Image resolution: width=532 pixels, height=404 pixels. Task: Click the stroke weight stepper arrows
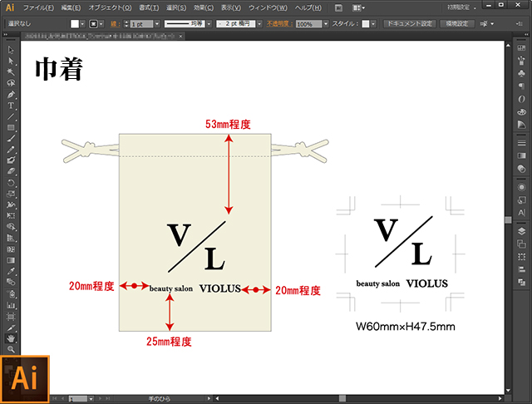pyautogui.click(x=126, y=24)
